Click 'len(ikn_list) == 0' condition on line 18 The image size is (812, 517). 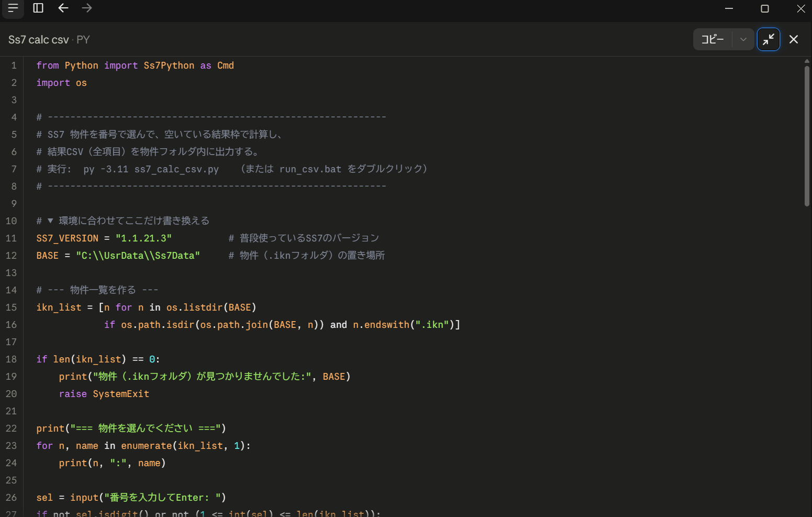(104, 359)
